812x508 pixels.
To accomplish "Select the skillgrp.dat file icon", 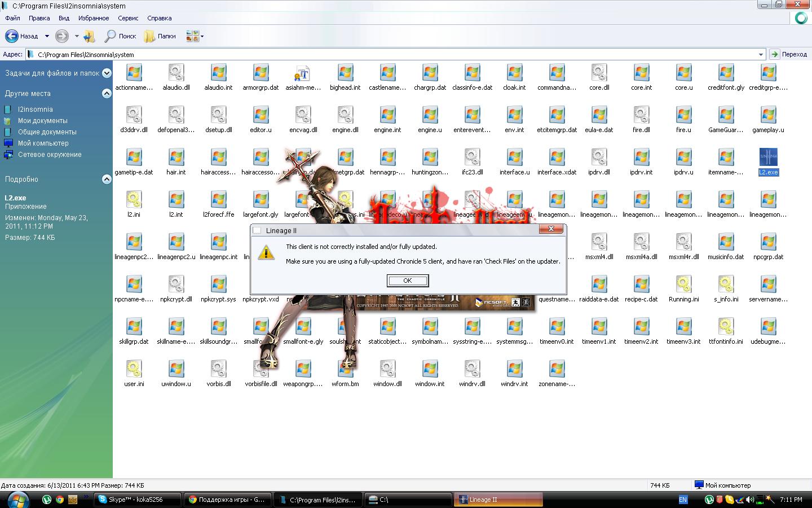I will click(134, 327).
